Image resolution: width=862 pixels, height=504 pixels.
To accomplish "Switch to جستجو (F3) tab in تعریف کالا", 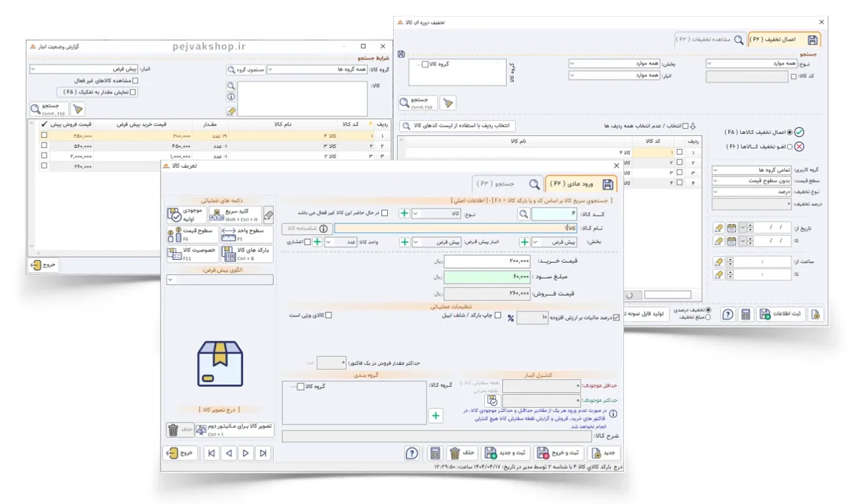I will (x=508, y=184).
